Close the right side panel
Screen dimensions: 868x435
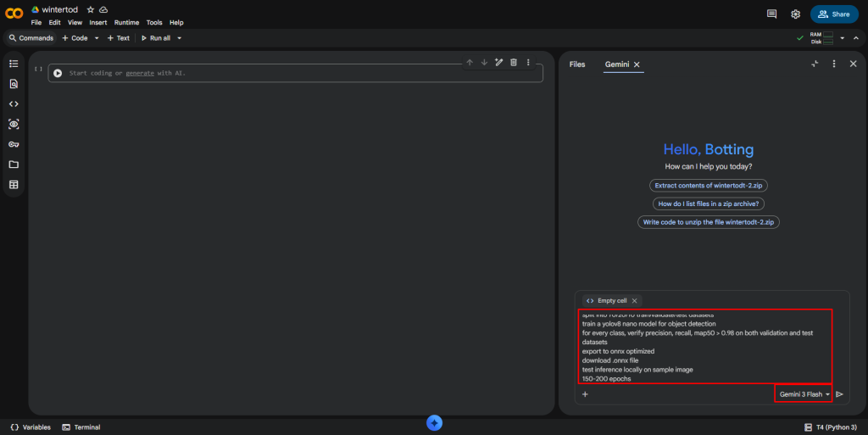pos(853,64)
